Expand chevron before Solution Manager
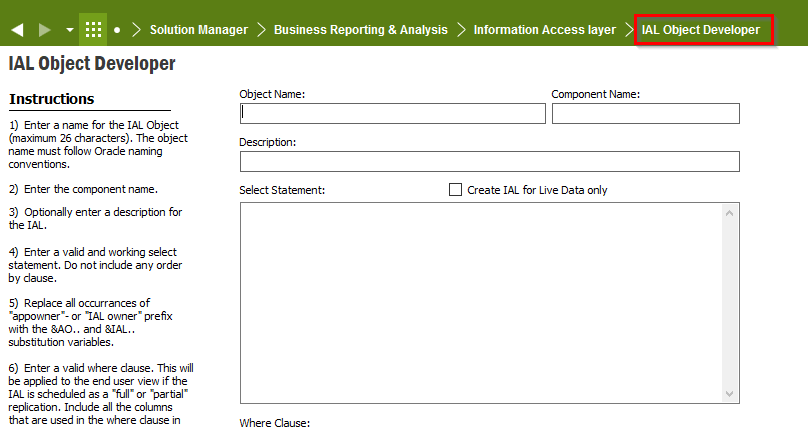Viewport: 808px width, 428px height. click(136, 30)
